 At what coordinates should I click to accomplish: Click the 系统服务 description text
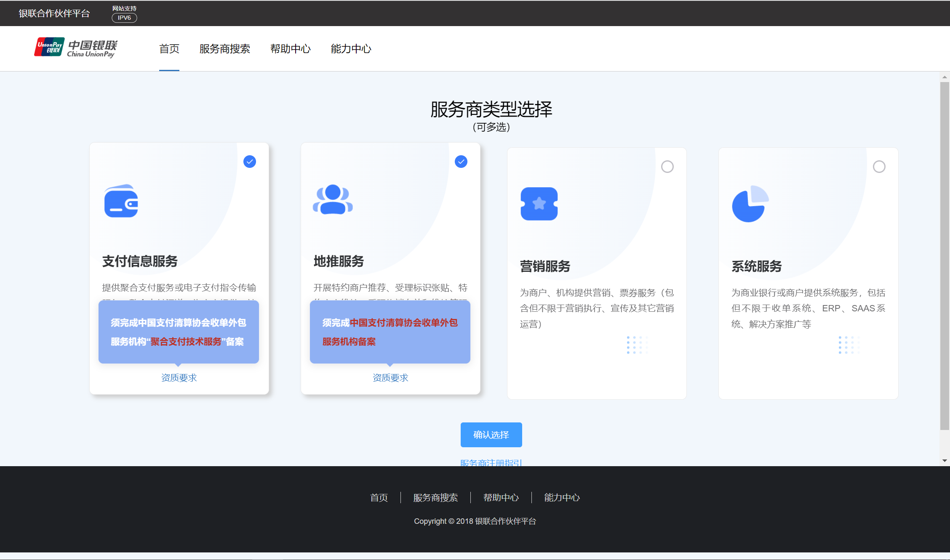809,308
